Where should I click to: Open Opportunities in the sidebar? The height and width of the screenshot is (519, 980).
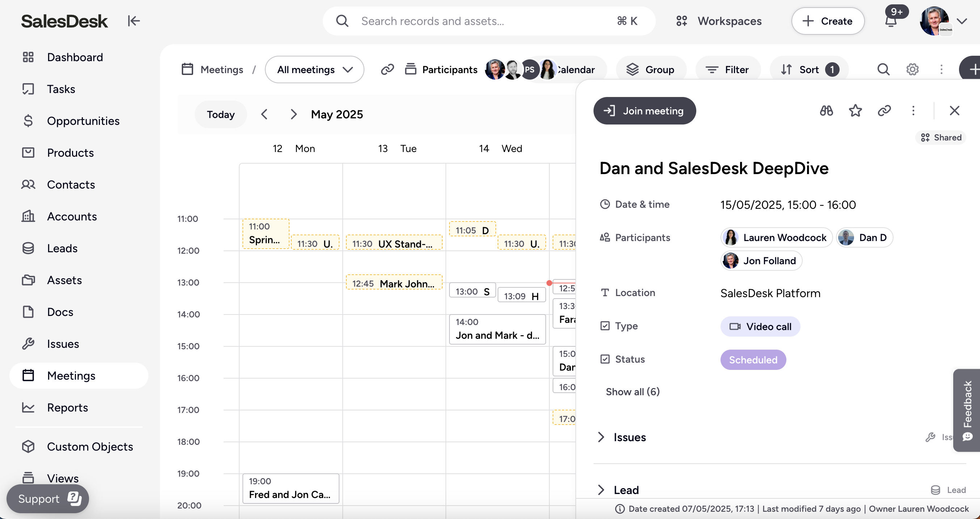tap(83, 121)
